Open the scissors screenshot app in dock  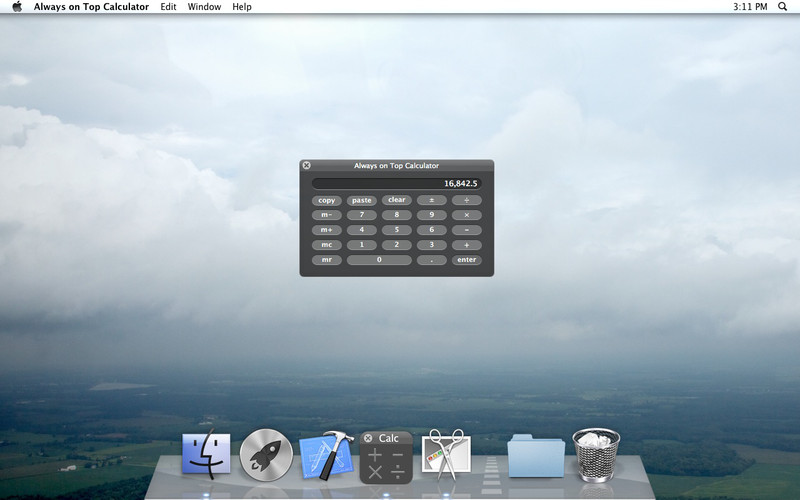(x=446, y=454)
